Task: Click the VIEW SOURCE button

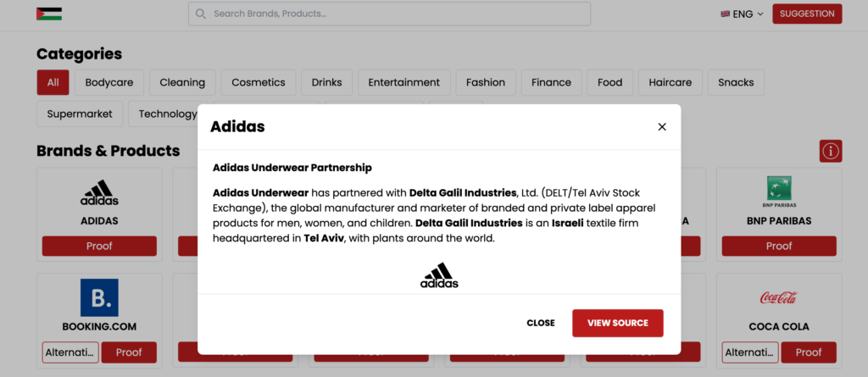Action: point(618,324)
